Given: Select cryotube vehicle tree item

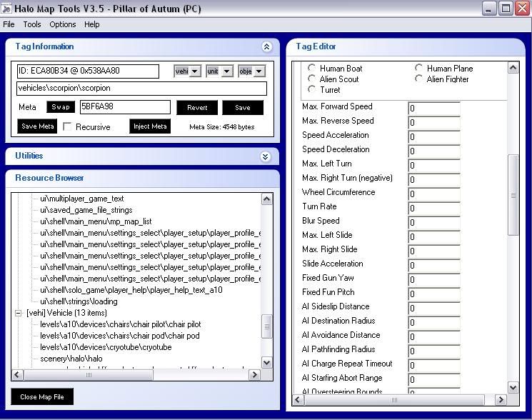Looking at the screenshot, I should (x=106, y=347).
